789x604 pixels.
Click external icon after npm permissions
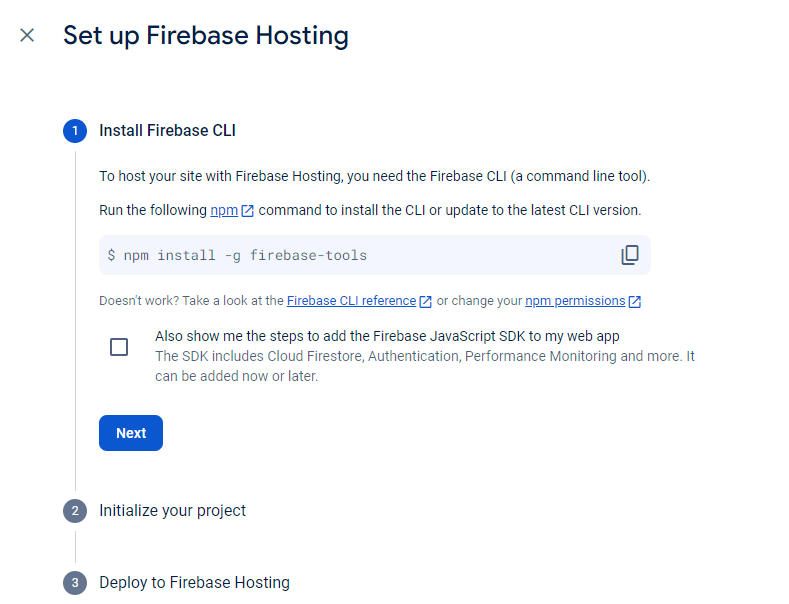[x=635, y=301]
